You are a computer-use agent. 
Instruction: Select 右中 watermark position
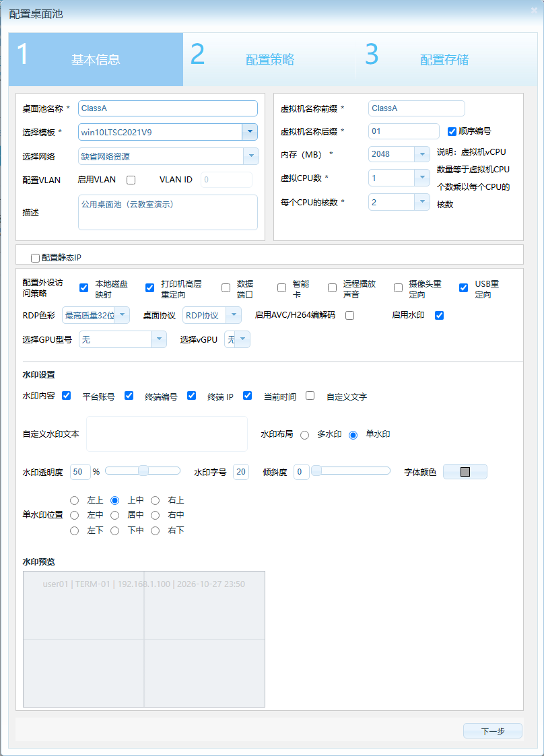156,516
